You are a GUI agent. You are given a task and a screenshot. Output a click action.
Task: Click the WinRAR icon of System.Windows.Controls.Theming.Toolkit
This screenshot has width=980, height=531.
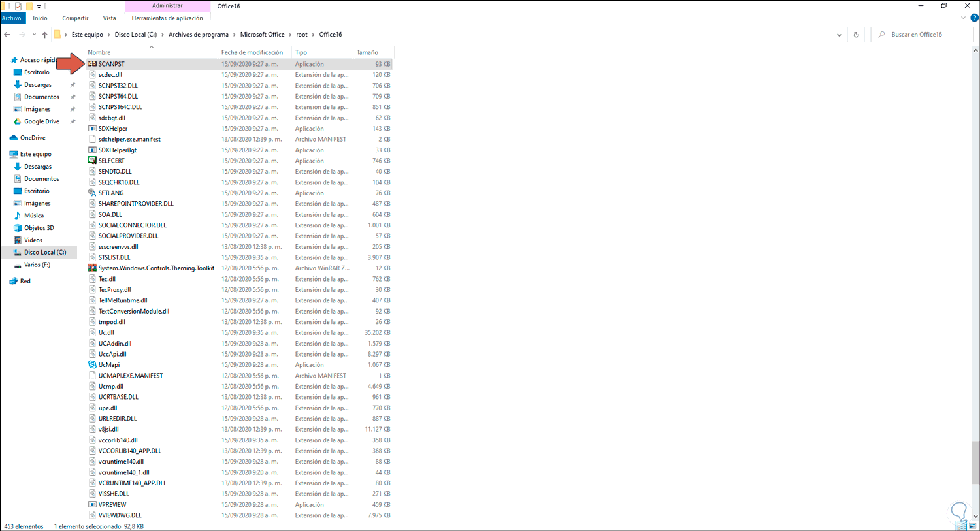pos(92,268)
